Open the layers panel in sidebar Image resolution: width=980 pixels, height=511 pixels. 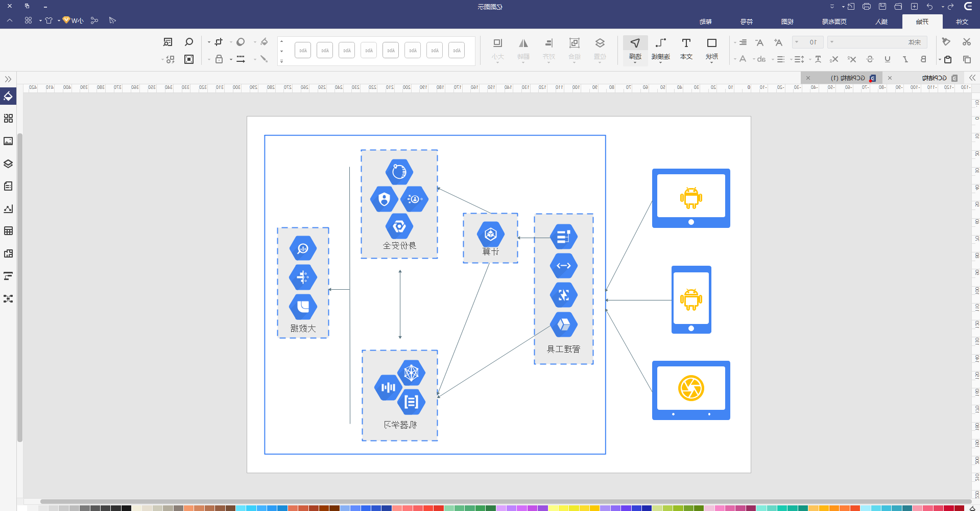pyautogui.click(x=8, y=164)
